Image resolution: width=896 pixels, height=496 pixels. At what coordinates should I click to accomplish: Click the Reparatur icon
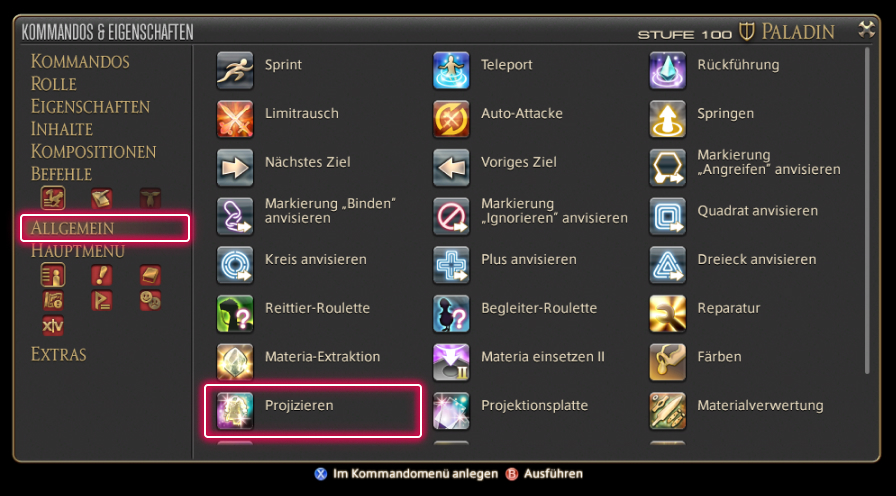pos(667,314)
